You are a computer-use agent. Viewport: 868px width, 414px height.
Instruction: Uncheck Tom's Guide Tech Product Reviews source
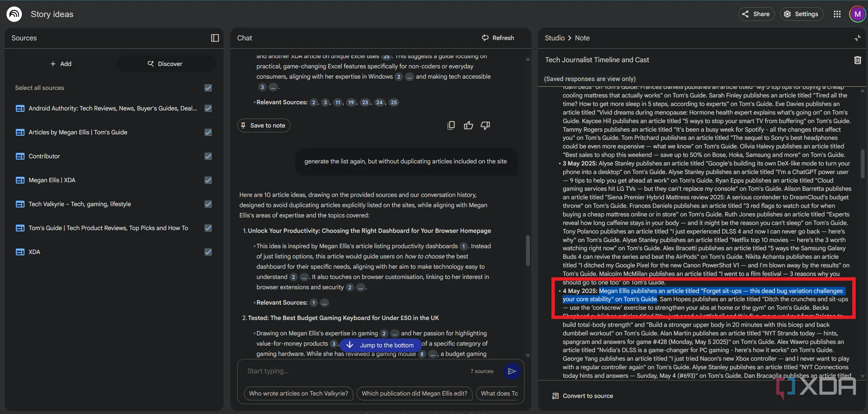tap(208, 228)
